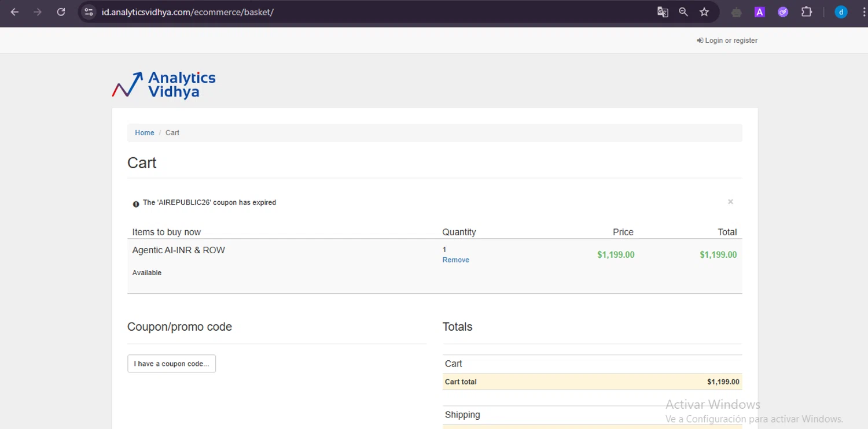Click the Analytics Vidhya logo
This screenshot has height=429, width=868.
click(x=164, y=84)
